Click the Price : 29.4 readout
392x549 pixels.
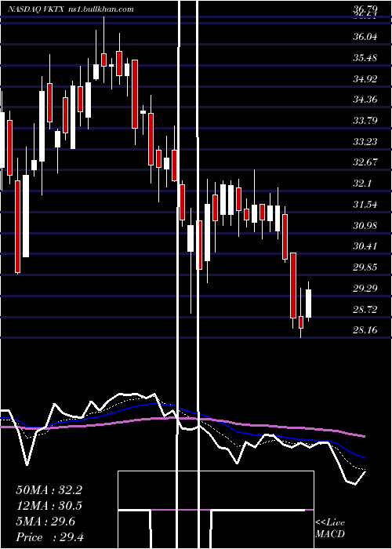49,537
